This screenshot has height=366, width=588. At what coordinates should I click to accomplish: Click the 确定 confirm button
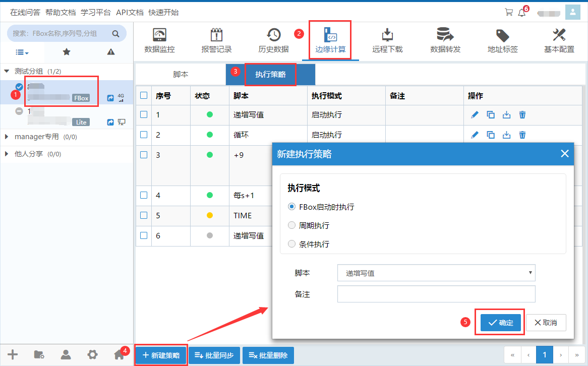click(500, 323)
